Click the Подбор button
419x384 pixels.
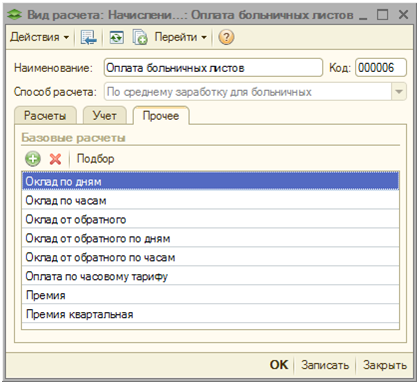point(95,159)
